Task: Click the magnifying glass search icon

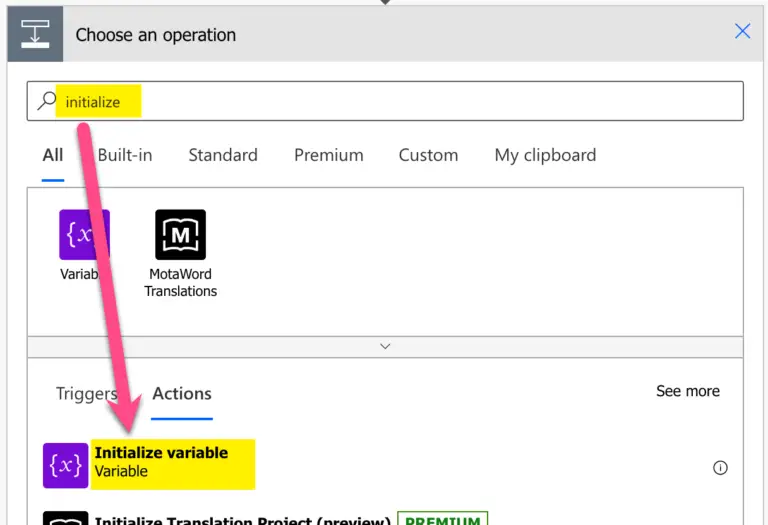Action: (x=47, y=101)
